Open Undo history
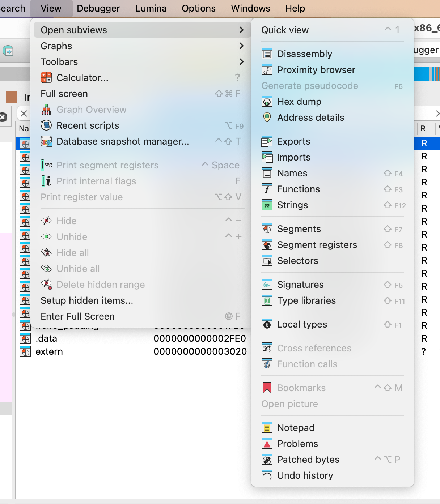The height and width of the screenshot is (504, 440). pyautogui.click(x=305, y=475)
